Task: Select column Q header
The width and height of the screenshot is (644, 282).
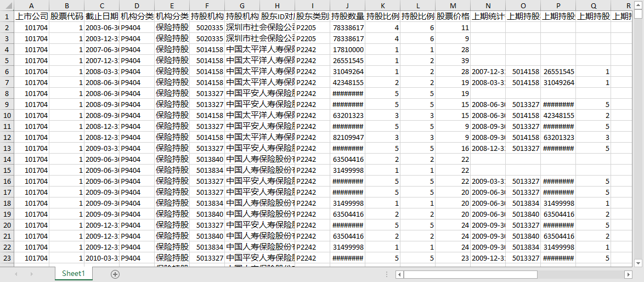Action: [594, 5]
